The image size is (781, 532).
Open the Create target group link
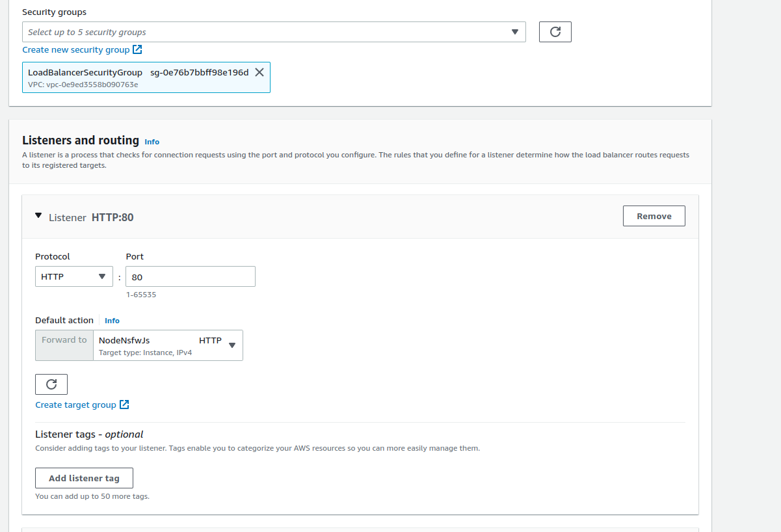(x=82, y=405)
